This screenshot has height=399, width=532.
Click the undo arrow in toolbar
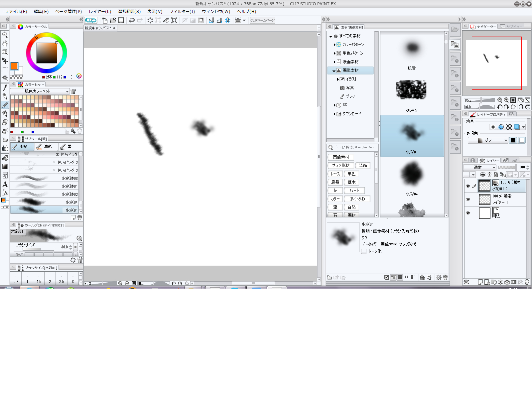[x=132, y=20]
